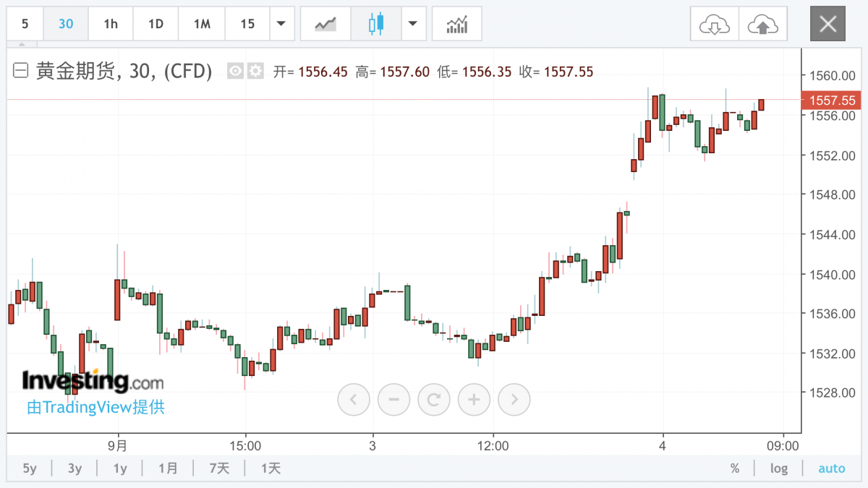Open the chart style dropdown arrow

(412, 24)
